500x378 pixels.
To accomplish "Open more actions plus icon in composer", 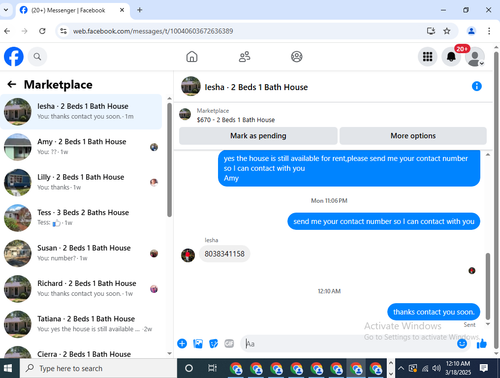I will 182,343.
